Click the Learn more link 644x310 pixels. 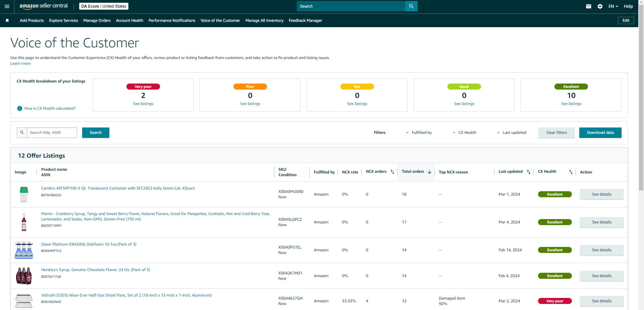pos(20,63)
